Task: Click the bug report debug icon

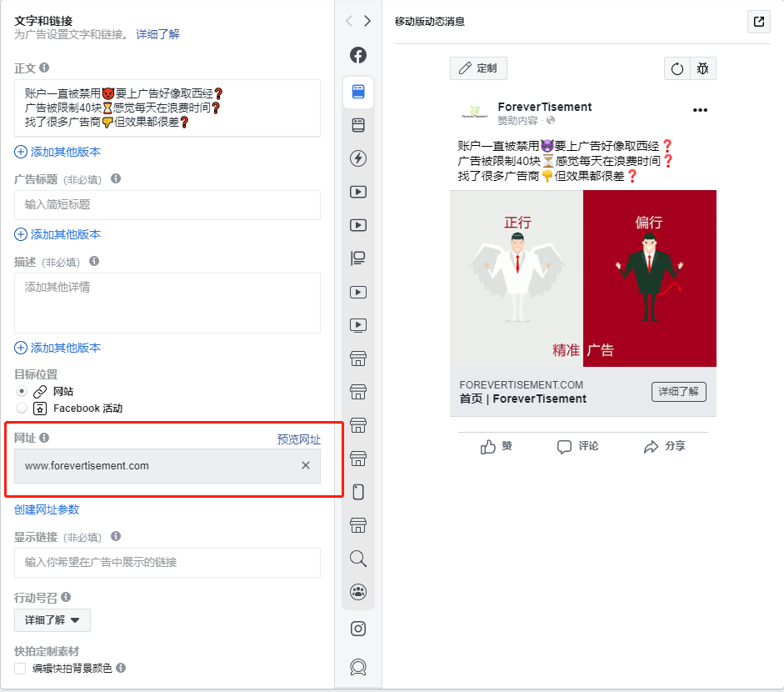Action: coord(703,68)
